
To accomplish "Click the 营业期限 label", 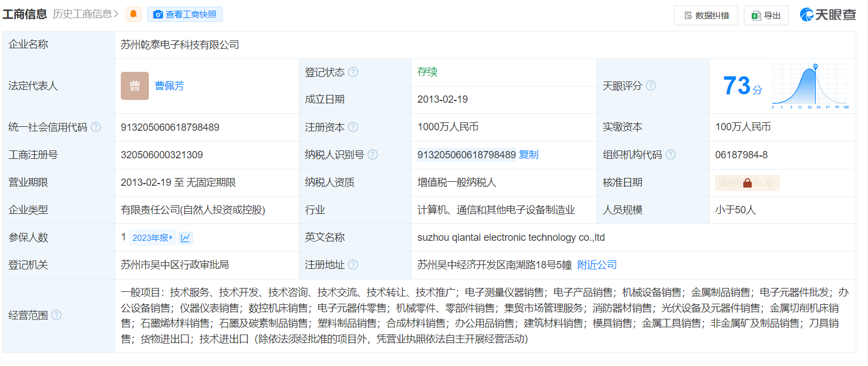I will (x=28, y=182).
